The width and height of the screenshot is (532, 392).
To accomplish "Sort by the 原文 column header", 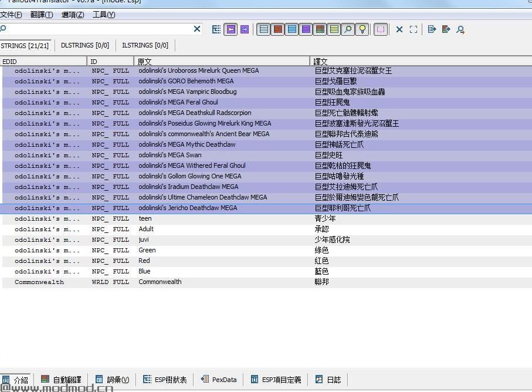I will (222, 62).
